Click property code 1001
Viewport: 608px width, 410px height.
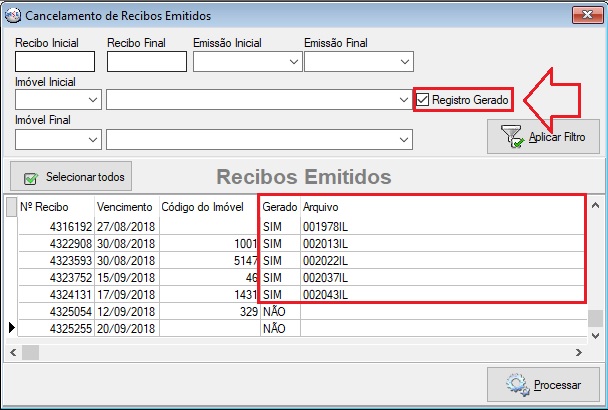[x=246, y=244]
